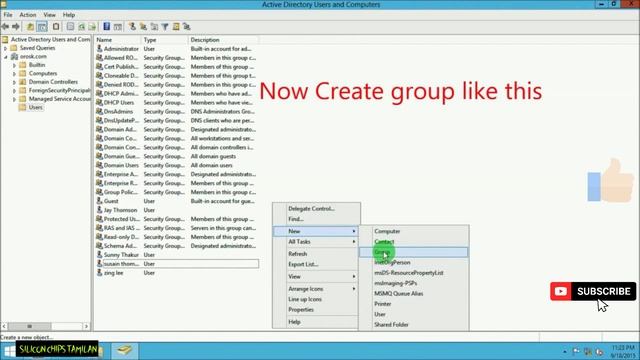The width and height of the screenshot is (640, 360).
Task: Choose Computer from the New submenu
Action: click(x=413, y=231)
